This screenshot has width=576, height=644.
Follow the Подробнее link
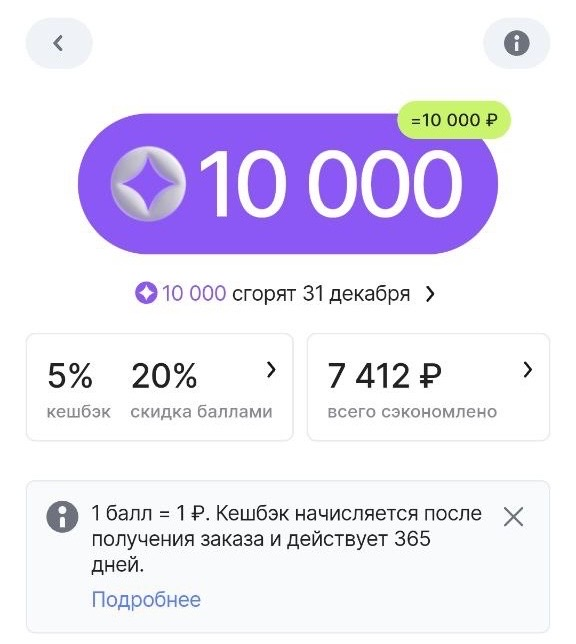[146, 599]
